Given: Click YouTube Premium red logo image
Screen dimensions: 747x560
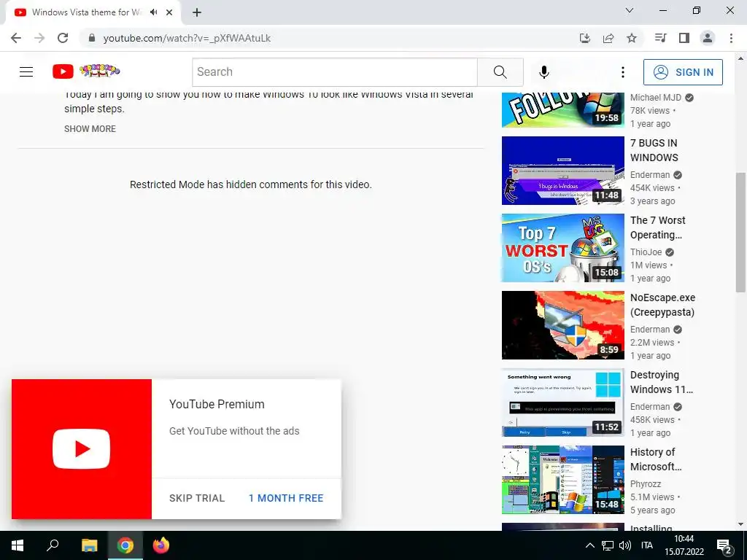Looking at the screenshot, I should tap(82, 449).
